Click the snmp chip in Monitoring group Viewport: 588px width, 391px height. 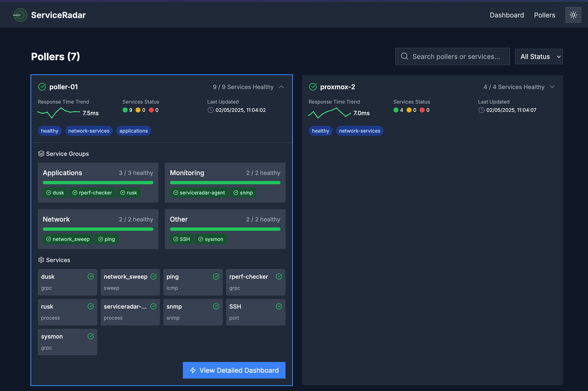coord(243,193)
